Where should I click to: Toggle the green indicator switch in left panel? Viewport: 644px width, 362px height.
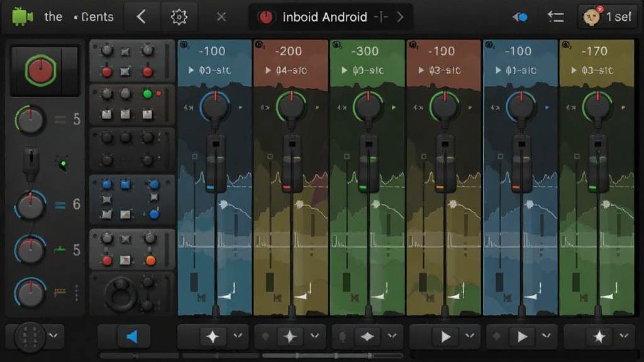pyautogui.click(x=63, y=164)
